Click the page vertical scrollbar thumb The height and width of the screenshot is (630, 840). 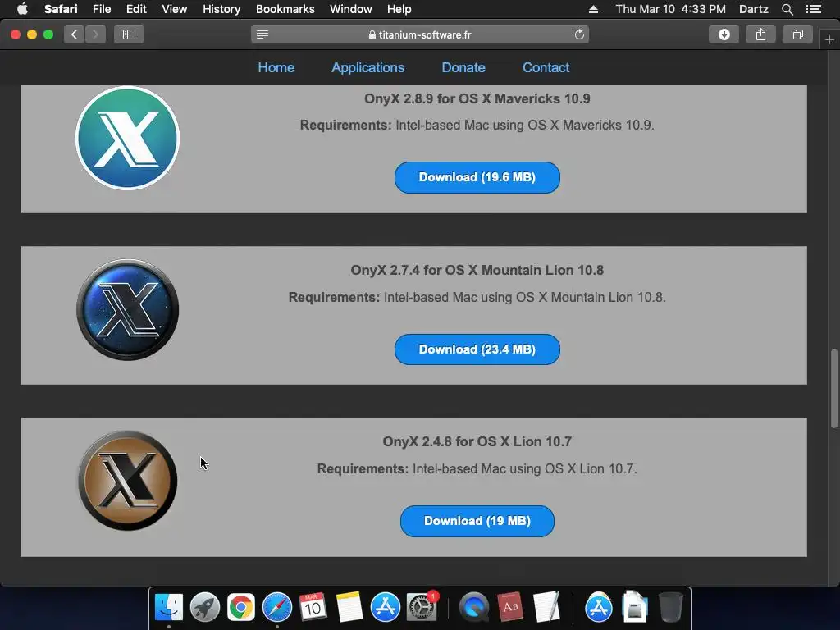point(834,388)
